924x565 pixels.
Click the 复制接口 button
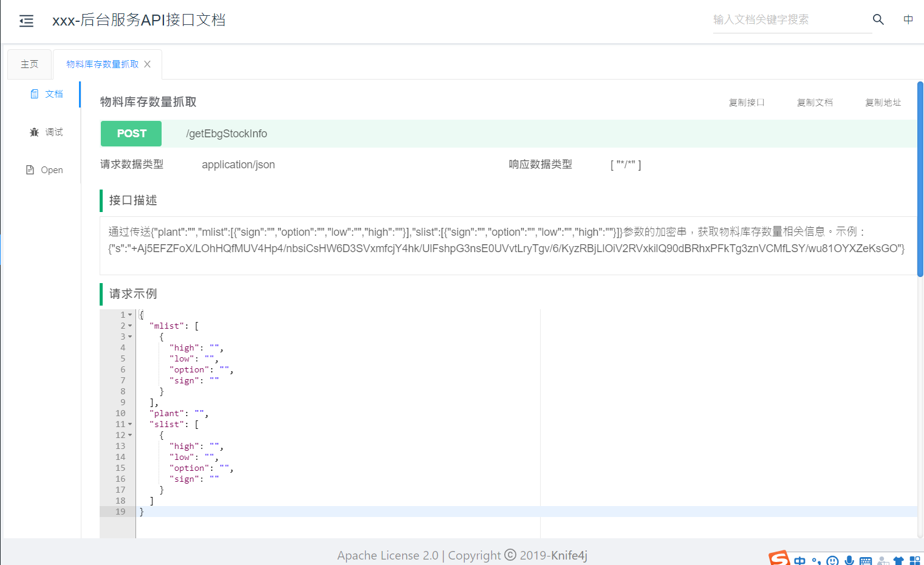tap(746, 102)
